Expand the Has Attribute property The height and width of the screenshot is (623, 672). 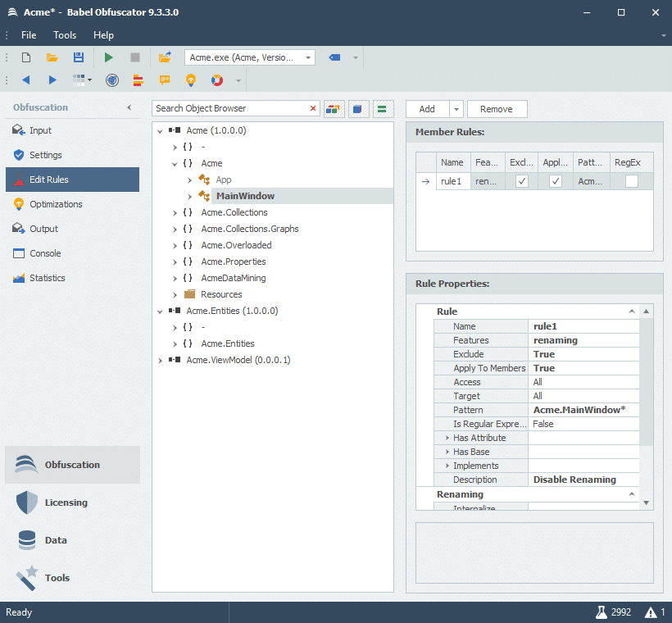coord(447,438)
